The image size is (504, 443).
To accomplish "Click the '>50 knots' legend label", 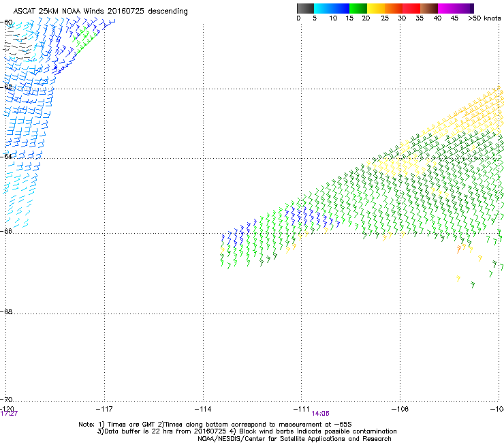I will click(484, 18).
